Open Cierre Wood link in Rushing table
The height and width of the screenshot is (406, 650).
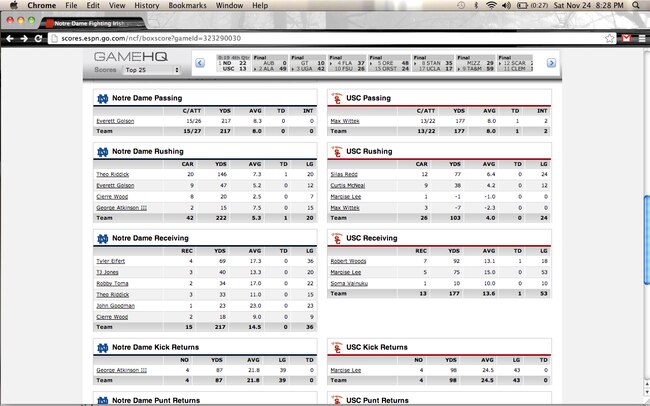click(112, 197)
